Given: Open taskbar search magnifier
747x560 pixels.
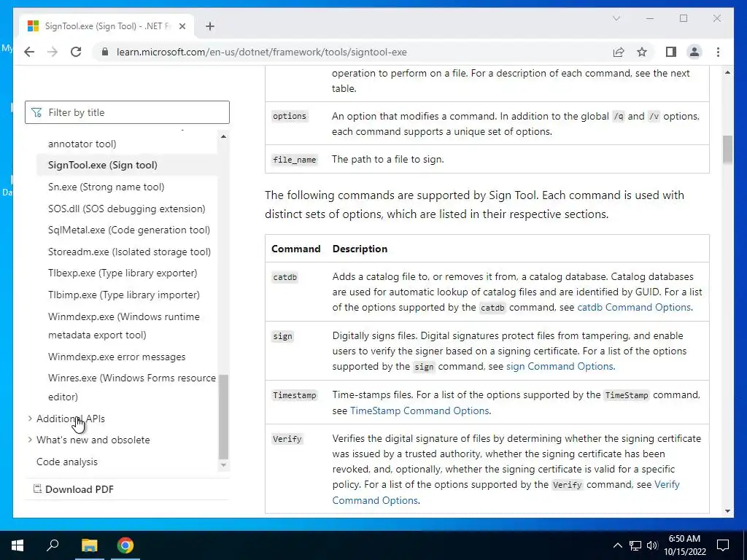Looking at the screenshot, I should (53, 545).
